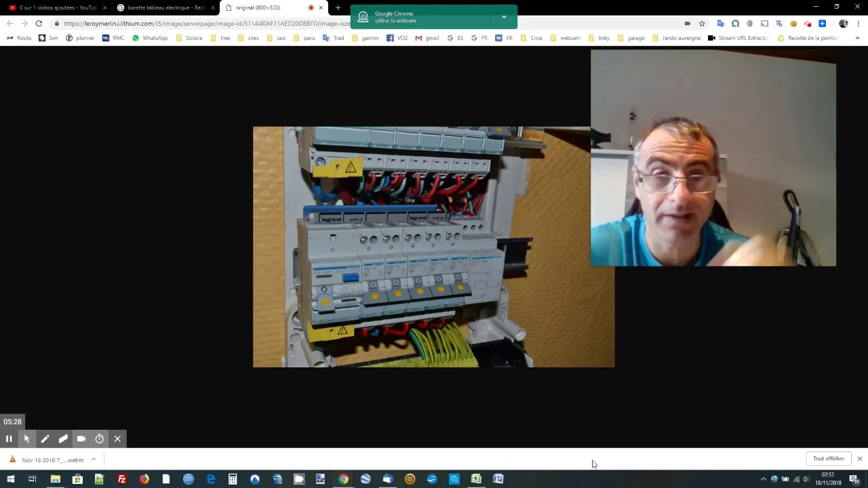Screen dimensions: 868x488
Task: Bookmark this page with the star icon
Action: [702, 23]
